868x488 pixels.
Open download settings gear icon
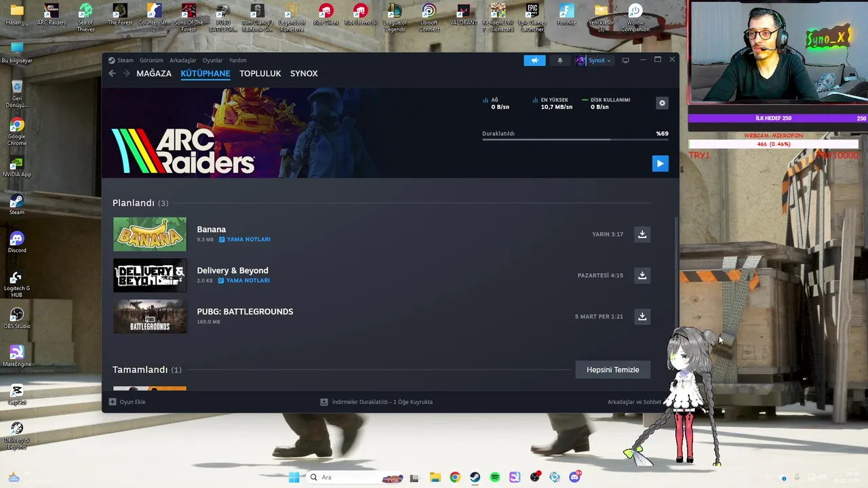662,103
